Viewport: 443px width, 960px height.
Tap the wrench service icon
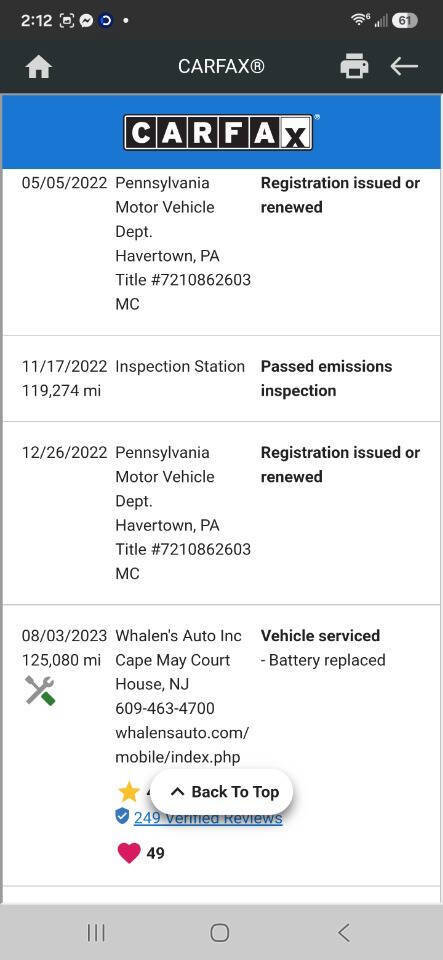[x=40, y=691]
